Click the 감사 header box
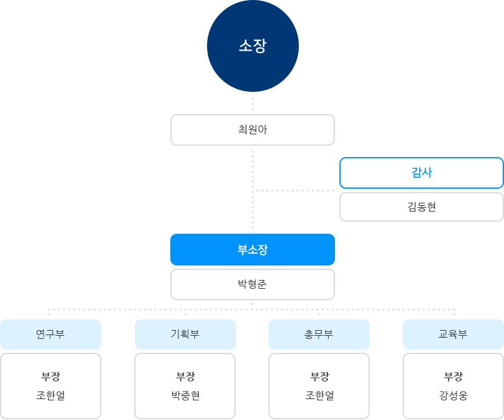Viewport: 504px width, 420px height. pyautogui.click(x=422, y=173)
